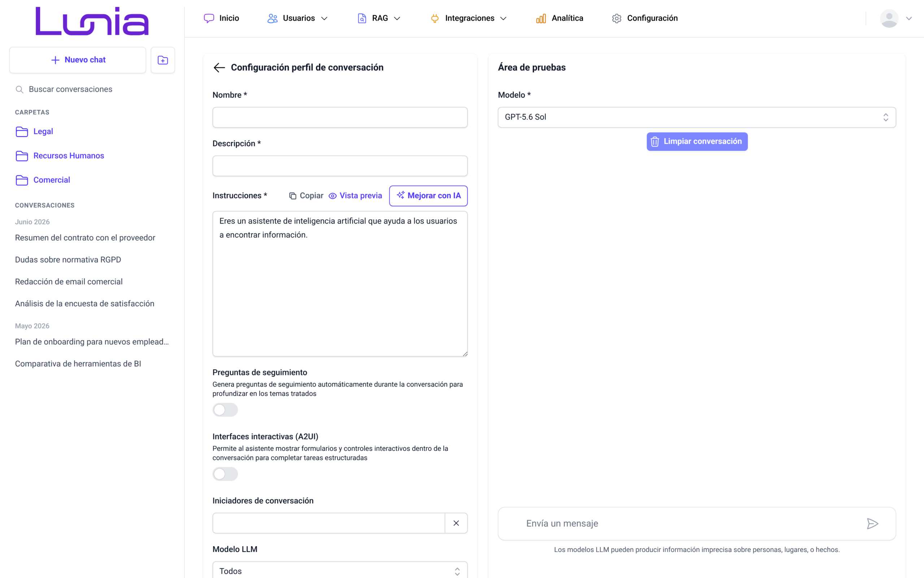The width and height of the screenshot is (924, 578).
Task: Open the Recursos Humanos folder link
Action: point(69,156)
